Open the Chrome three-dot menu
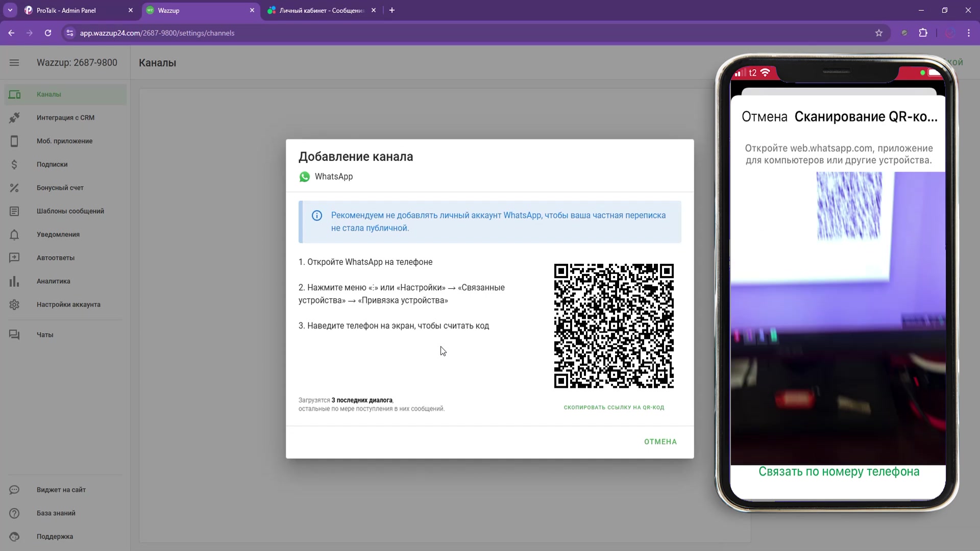980x551 pixels. coord(969,33)
